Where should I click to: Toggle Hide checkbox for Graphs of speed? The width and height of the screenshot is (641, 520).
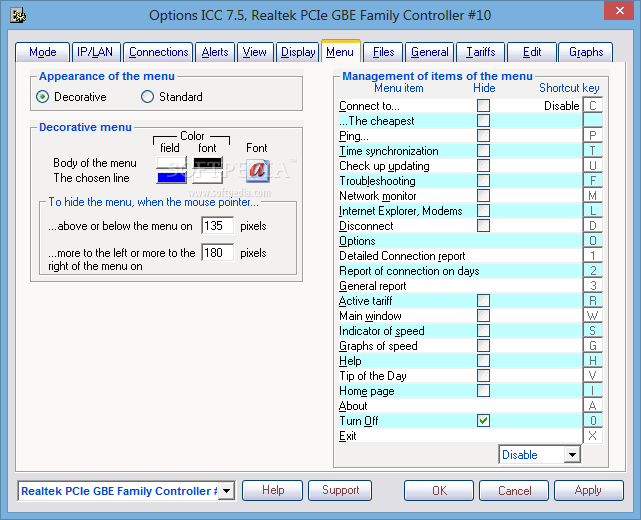483,346
